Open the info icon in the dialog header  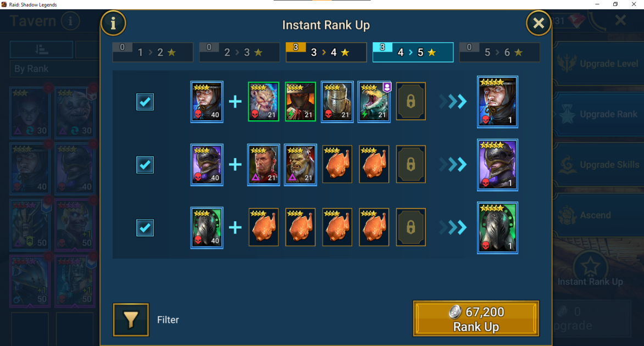click(x=113, y=23)
